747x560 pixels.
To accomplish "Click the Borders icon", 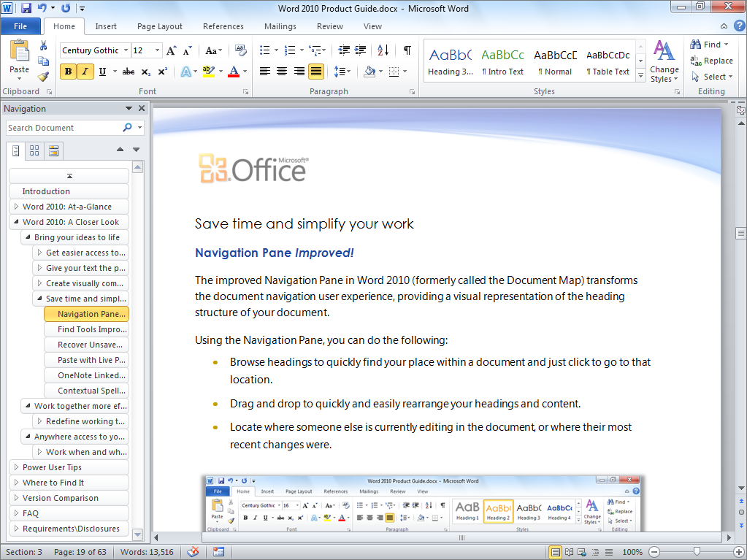I will pos(394,72).
